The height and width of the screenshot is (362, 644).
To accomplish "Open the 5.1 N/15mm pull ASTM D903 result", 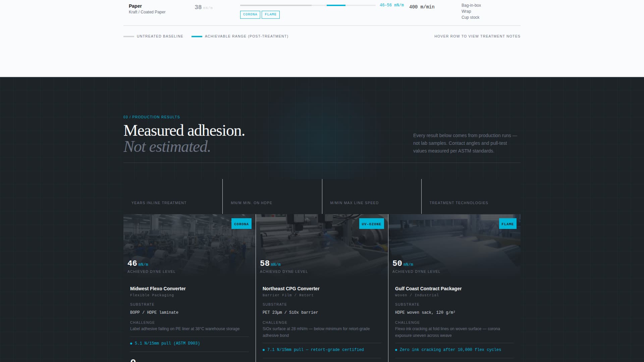I will (x=167, y=343).
